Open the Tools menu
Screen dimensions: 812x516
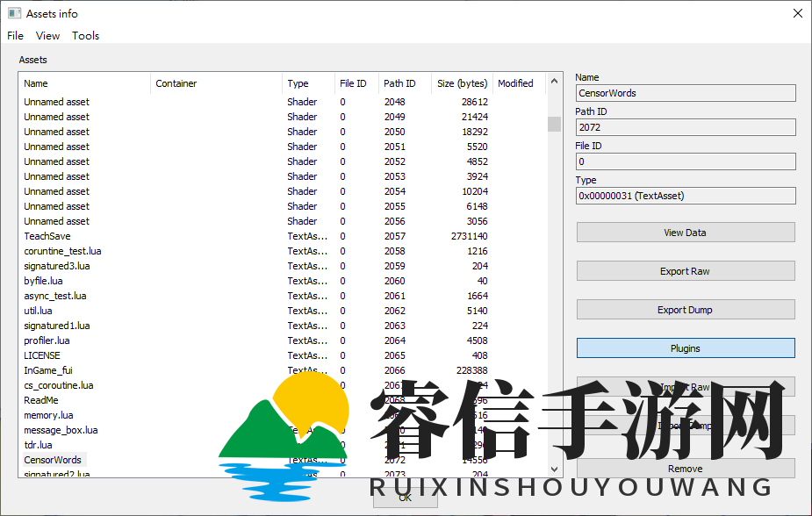pyautogui.click(x=85, y=35)
